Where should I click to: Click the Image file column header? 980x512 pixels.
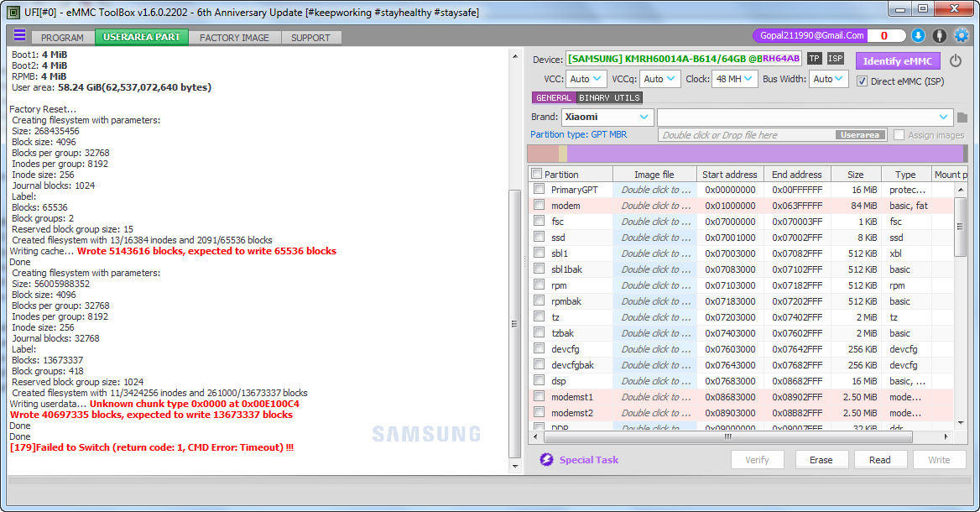click(654, 175)
